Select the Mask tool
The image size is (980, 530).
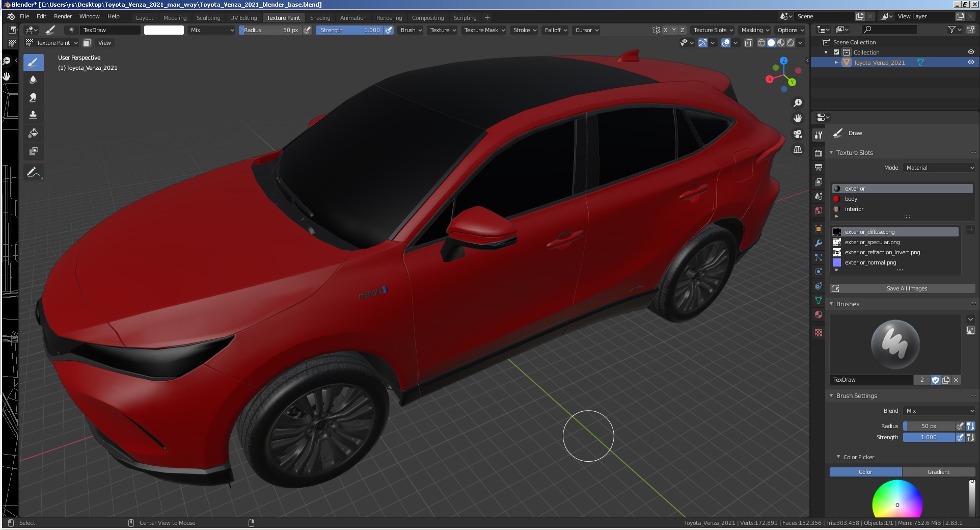point(33,151)
